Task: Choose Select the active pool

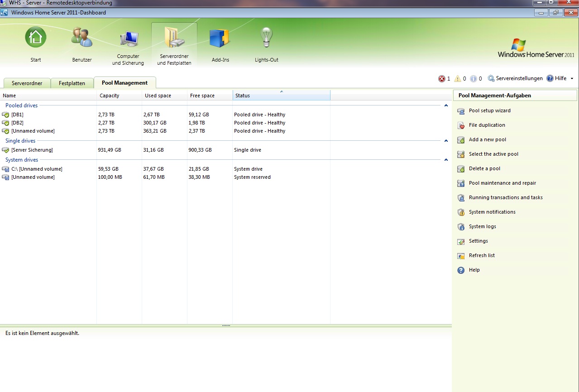Action: click(x=493, y=154)
